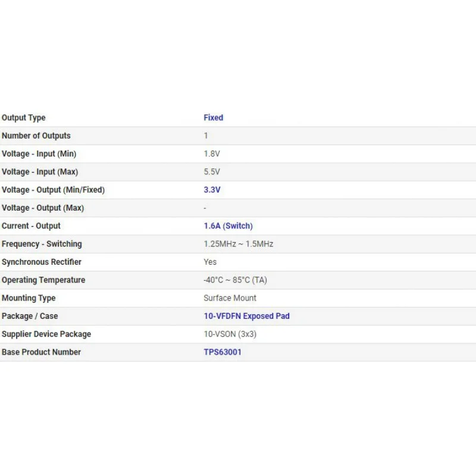Select the Output Type label
The height and width of the screenshot is (476, 476).
click(x=24, y=118)
